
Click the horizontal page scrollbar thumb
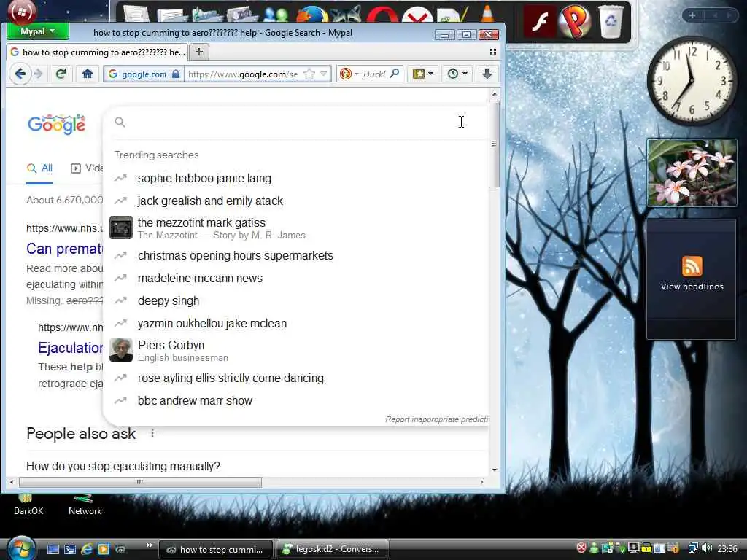coord(140,482)
